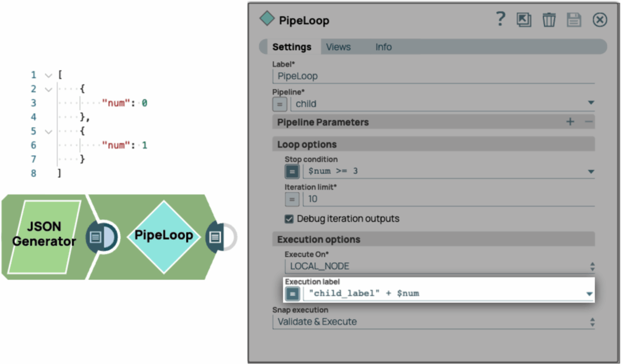Screen dimensions: 621x364
Task: Click the JSON Generator snap
Action: 44,235
